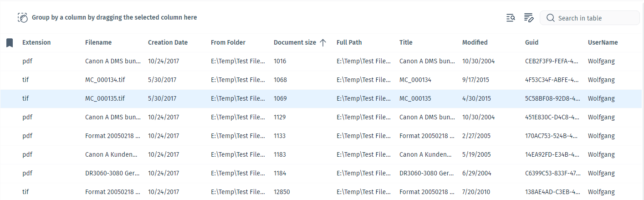Click the Guid column header
This screenshot has width=644, height=200.
[x=532, y=42]
